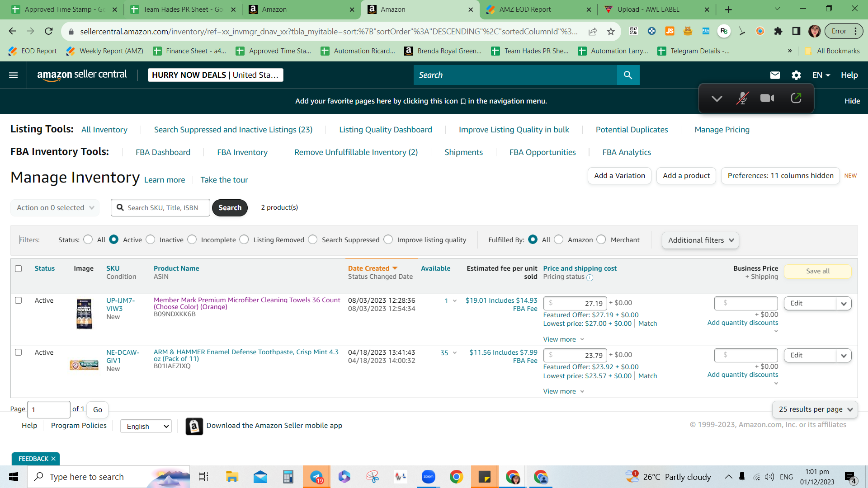
Task: Click the magnifier search button in header
Action: point(628,75)
